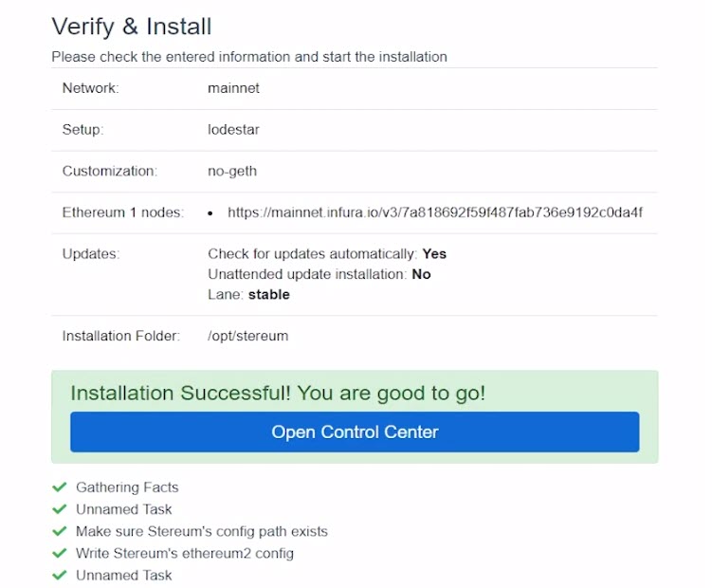
Task: Click Check for updates automatically Yes value
Action: click(x=434, y=253)
